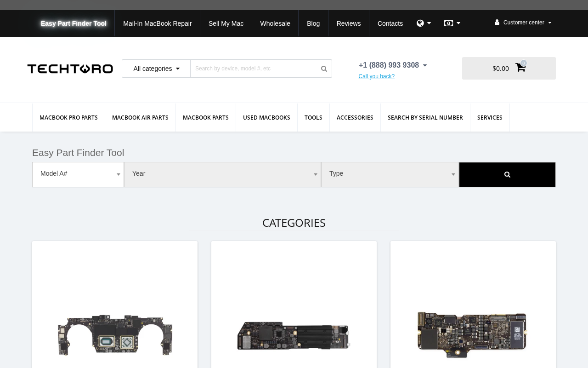Image resolution: width=588 pixels, height=368 pixels.
Task: Open the Tools menu item
Action: click(x=313, y=118)
